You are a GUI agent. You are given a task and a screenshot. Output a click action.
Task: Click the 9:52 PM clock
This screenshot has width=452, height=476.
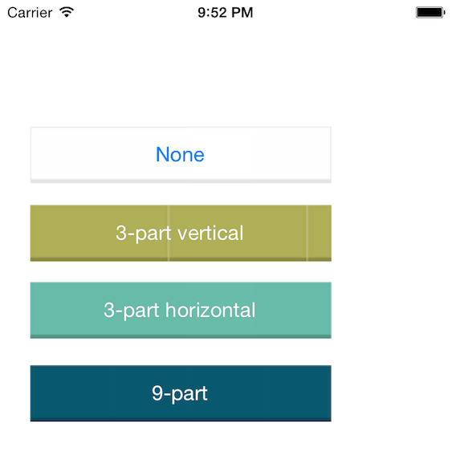pos(226,13)
